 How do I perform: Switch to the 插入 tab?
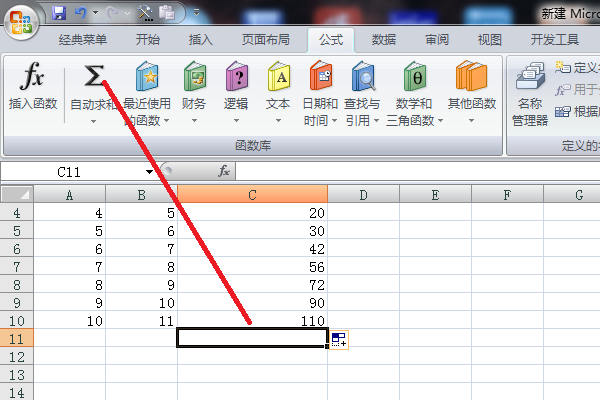click(201, 39)
